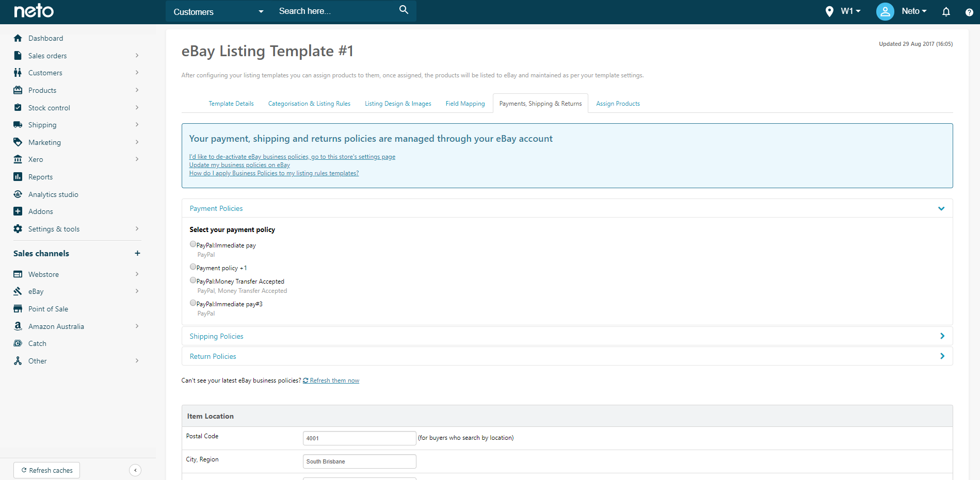Click the Point of Sale store icon
The height and width of the screenshot is (480, 980).
click(x=18, y=309)
